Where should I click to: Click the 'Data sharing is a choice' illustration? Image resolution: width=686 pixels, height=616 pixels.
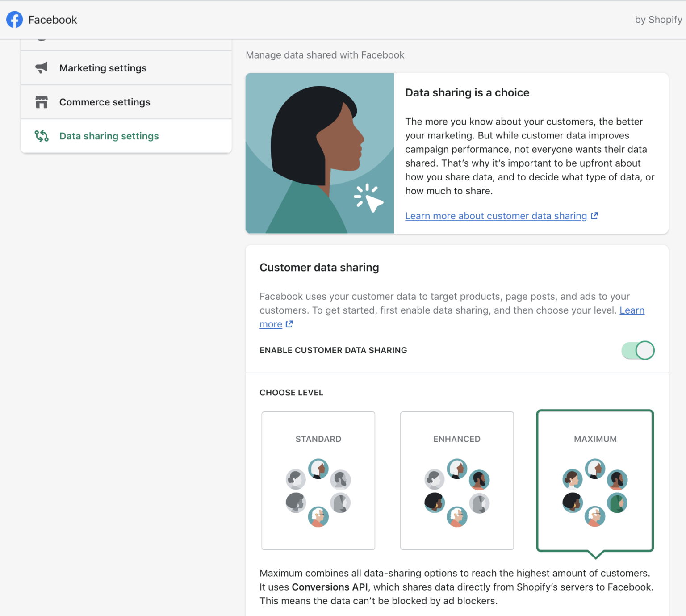[320, 153]
